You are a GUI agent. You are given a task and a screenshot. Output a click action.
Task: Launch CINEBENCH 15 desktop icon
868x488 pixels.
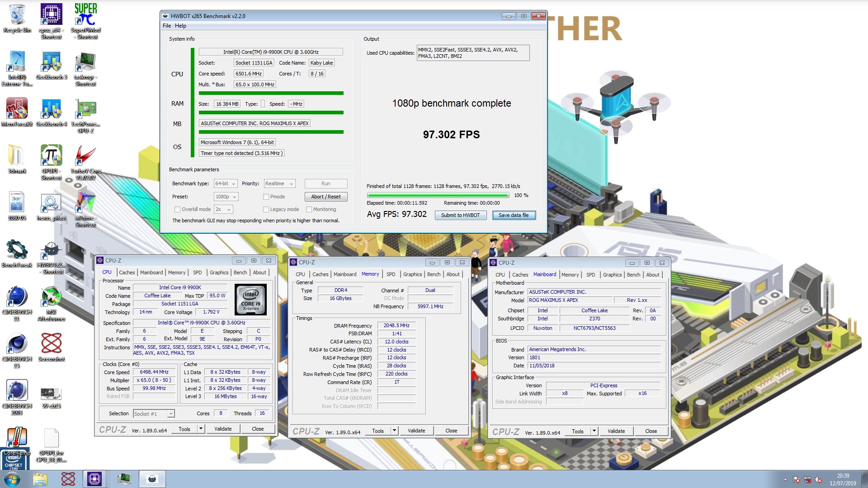click(x=17, y=350)
